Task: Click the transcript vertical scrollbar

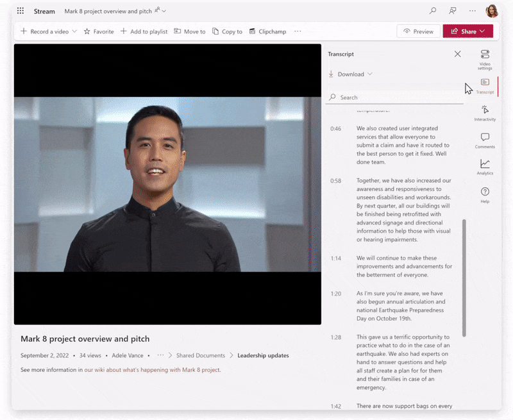Action: click(464, 278)
